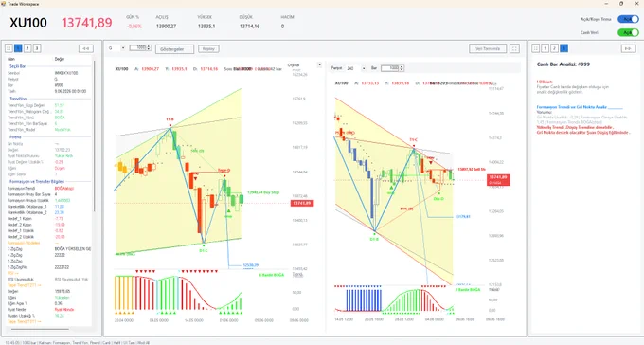Click Formasyon ve Trendler Bilgileri header

coord(37,181)
